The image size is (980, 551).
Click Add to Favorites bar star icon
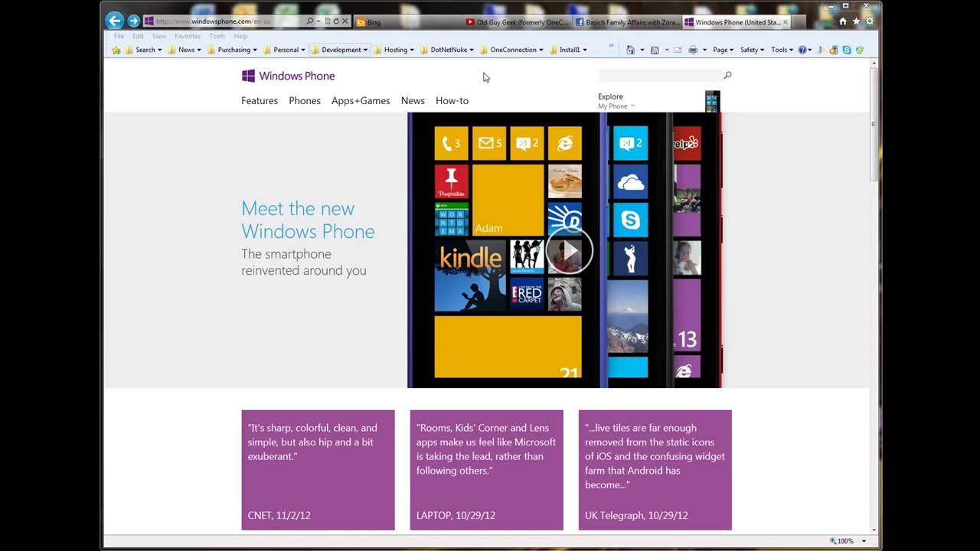point(116,50)
